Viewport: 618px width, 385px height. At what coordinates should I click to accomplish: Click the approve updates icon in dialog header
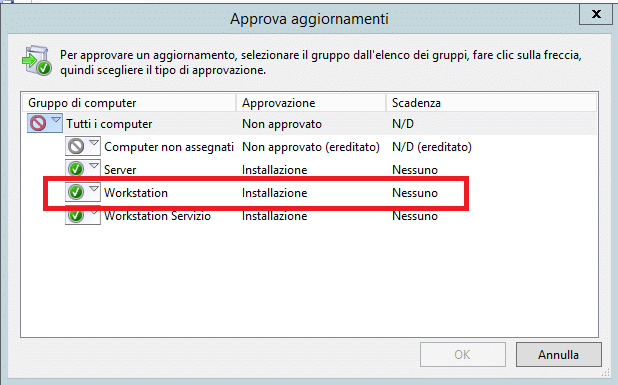coord(37,60)
